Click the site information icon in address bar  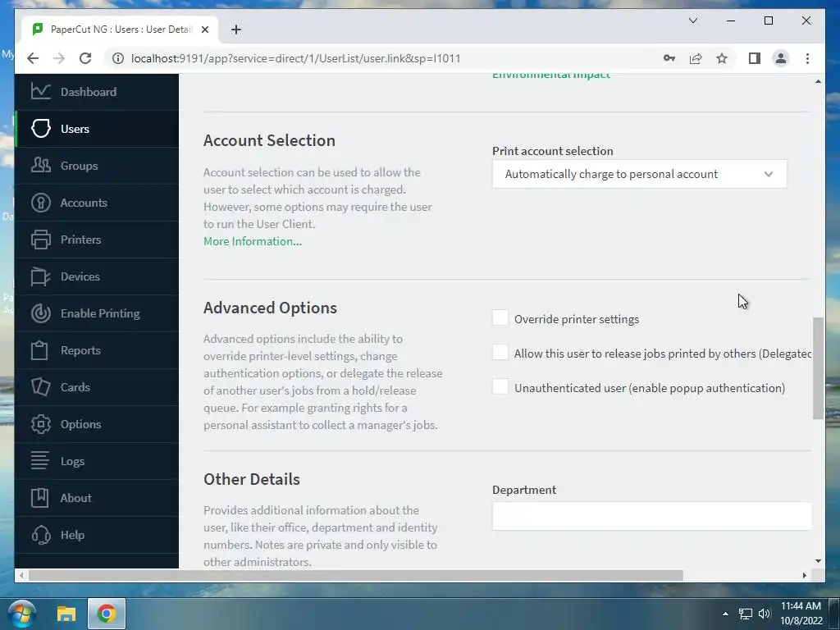coord(118,58)
